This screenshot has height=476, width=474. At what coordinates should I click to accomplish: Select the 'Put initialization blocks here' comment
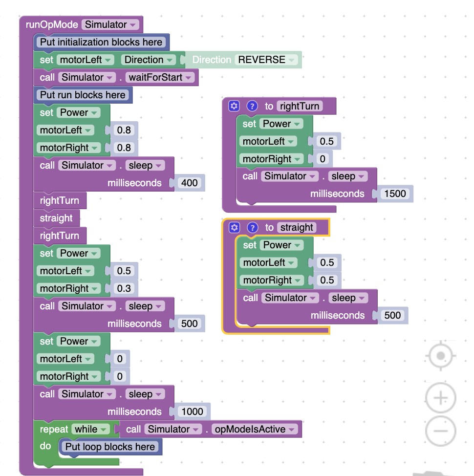101,42
